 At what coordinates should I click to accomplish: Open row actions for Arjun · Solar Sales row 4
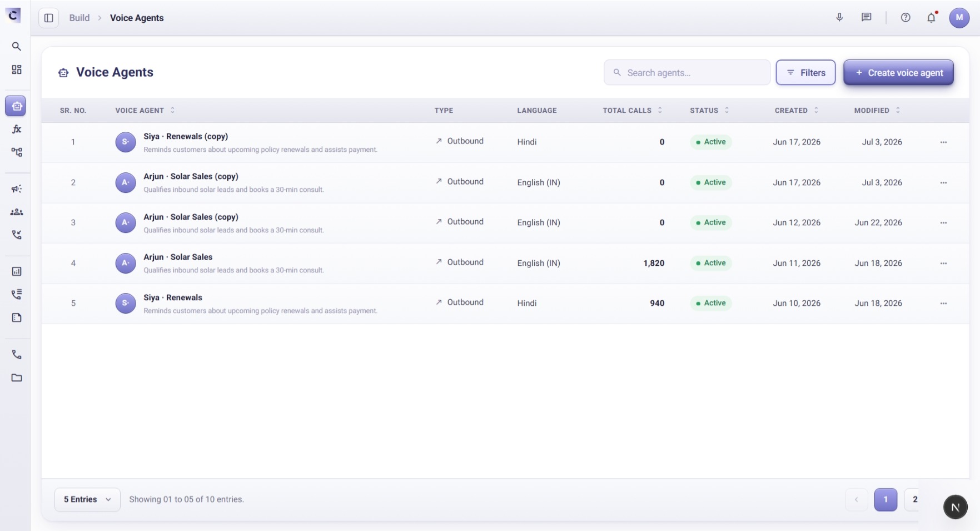click(943, 264)
